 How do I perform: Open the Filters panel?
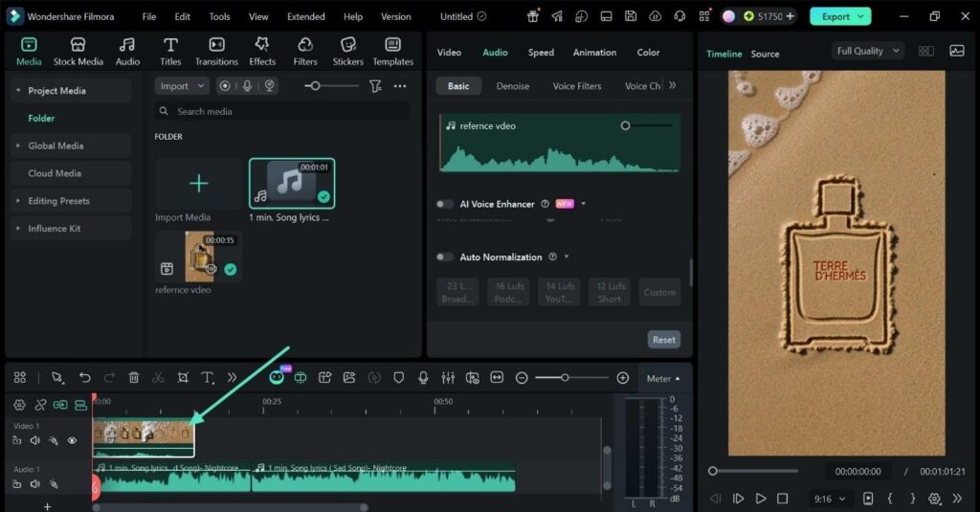point(305,52)
